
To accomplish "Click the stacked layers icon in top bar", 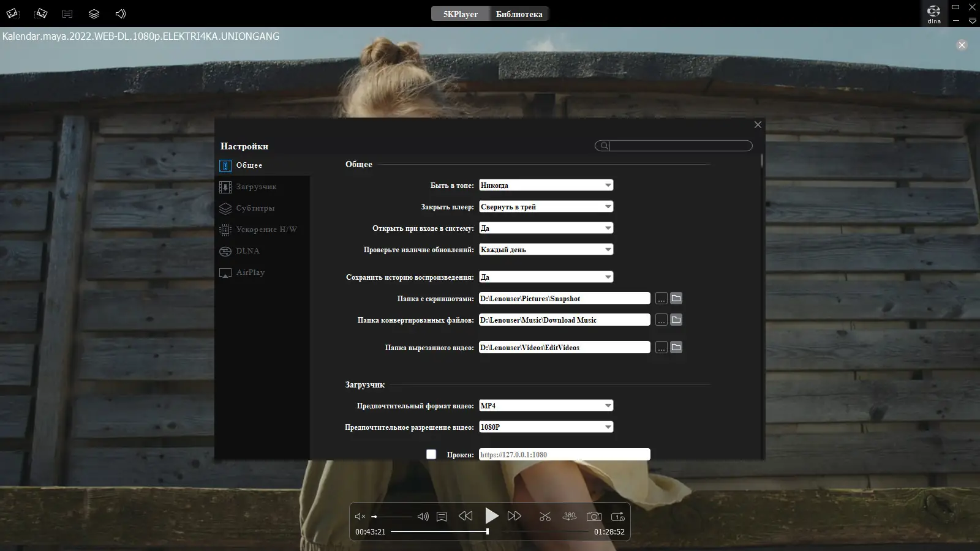I will 94,13.
